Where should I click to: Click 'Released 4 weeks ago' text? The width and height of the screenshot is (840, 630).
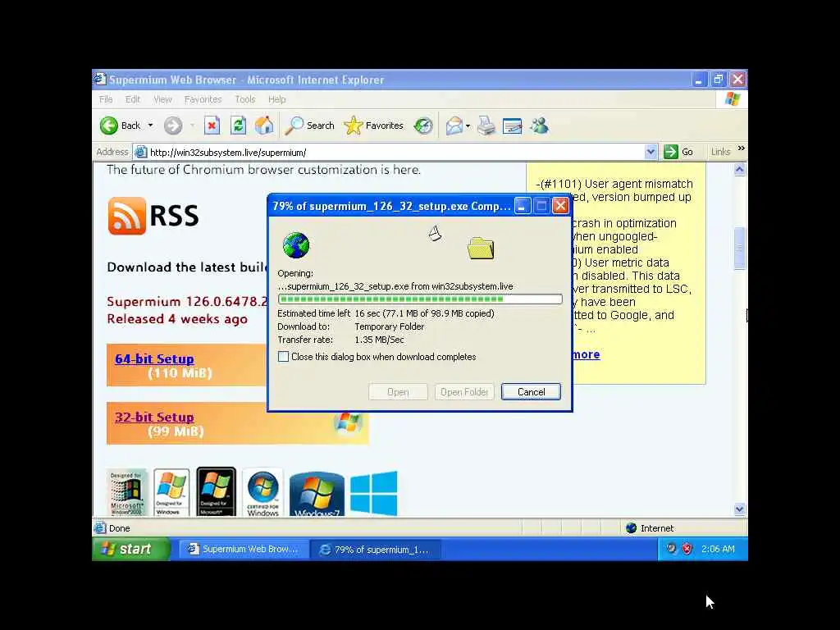[x=177, y=319]
